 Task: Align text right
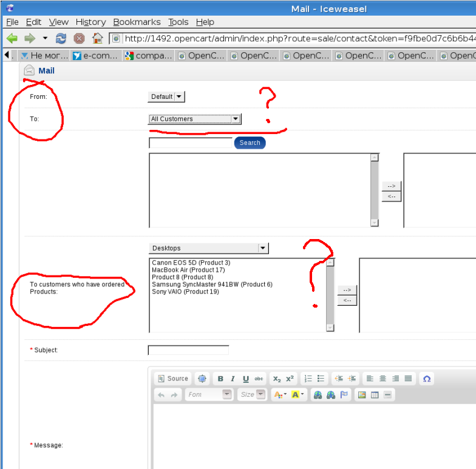pos(396,379)
